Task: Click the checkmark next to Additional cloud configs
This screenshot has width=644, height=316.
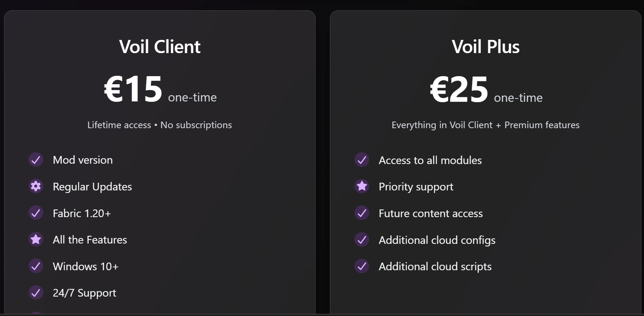Action: [x=362, y=240]
